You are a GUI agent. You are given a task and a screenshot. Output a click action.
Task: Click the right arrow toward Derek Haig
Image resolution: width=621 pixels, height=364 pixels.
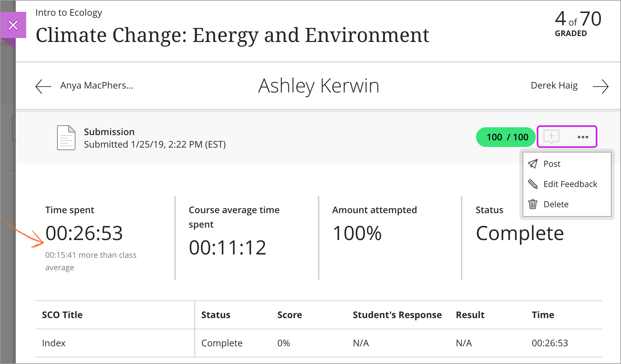point(601,86)
